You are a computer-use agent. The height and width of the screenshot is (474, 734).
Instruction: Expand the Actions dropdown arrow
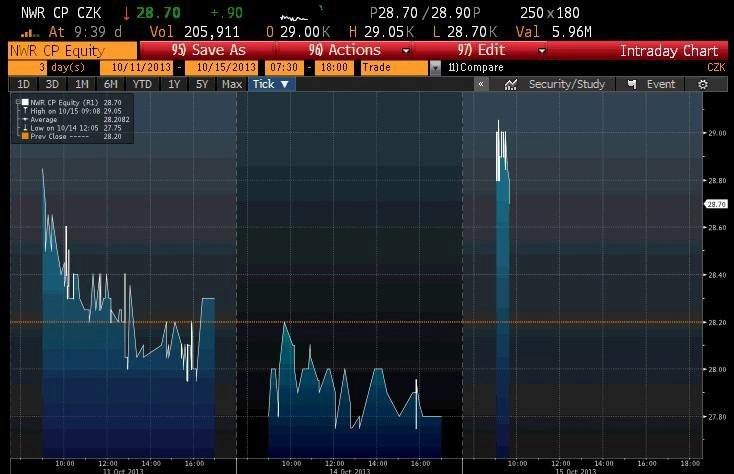[x=406, y=51]
